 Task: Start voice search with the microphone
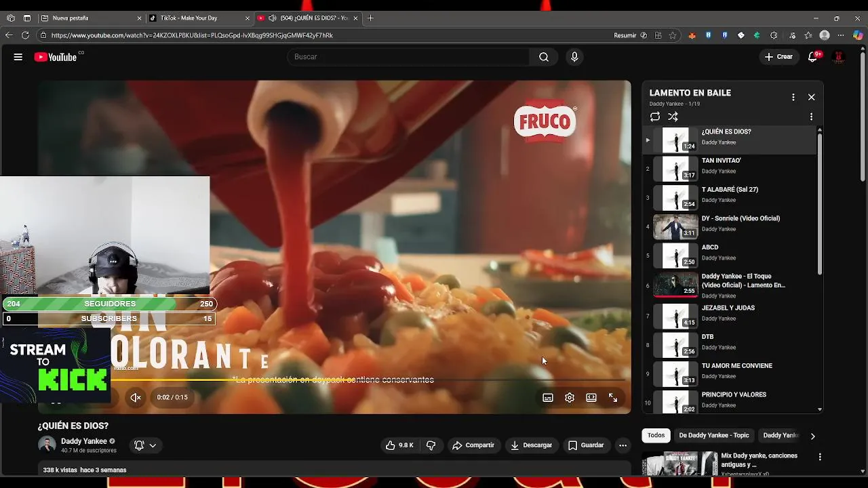point(574,57)
